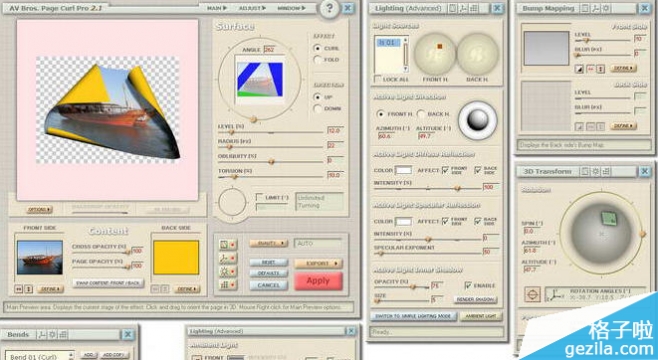Open the Adjust menu in the title bar
Image resolution: width=658 pixels, height=360 pixels.
click(252, 8)
